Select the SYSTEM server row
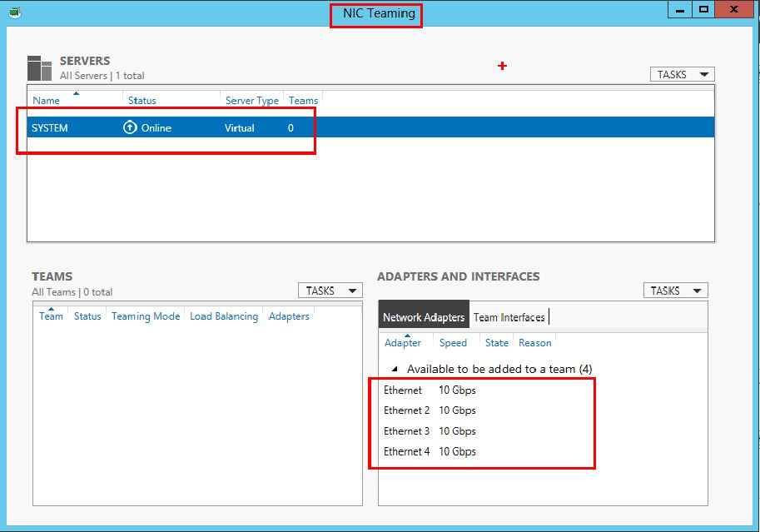 (50, 128)
